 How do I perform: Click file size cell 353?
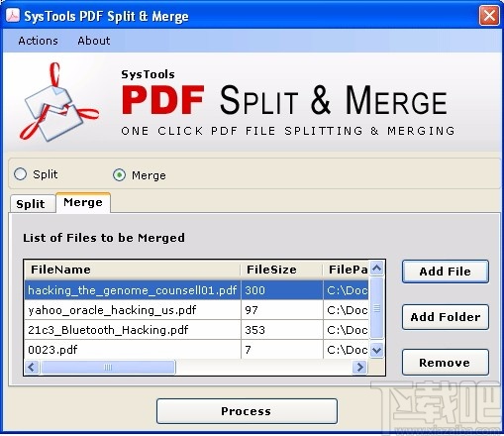click(282, 330)
